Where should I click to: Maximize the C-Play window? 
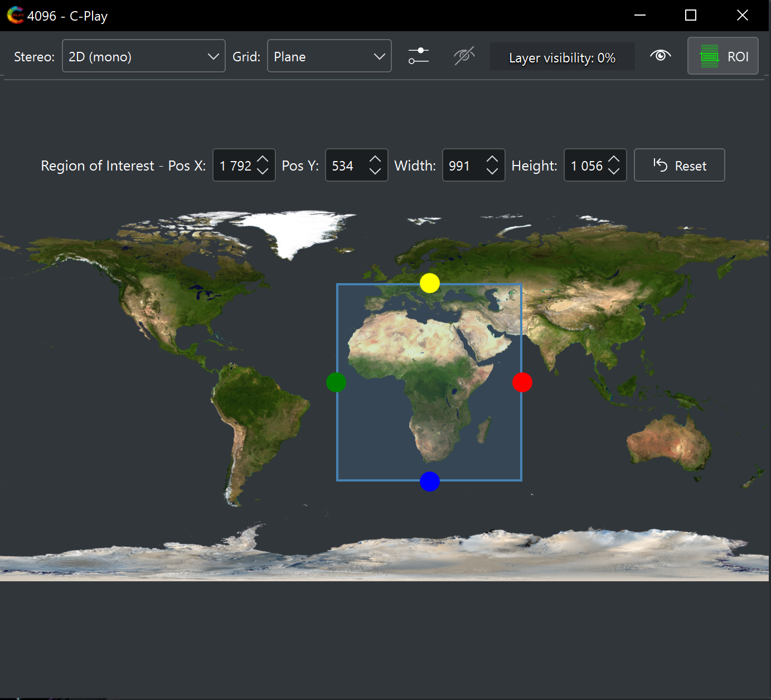691,15
